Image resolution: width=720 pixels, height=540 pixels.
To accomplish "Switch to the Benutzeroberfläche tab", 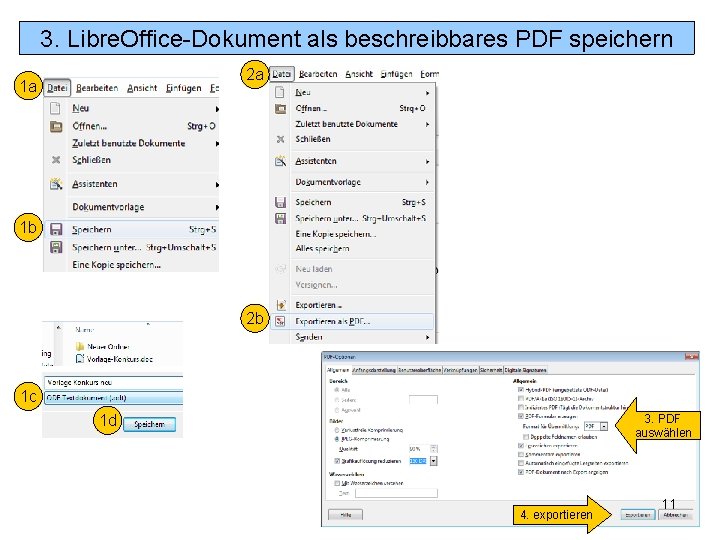I will (420, 370).
